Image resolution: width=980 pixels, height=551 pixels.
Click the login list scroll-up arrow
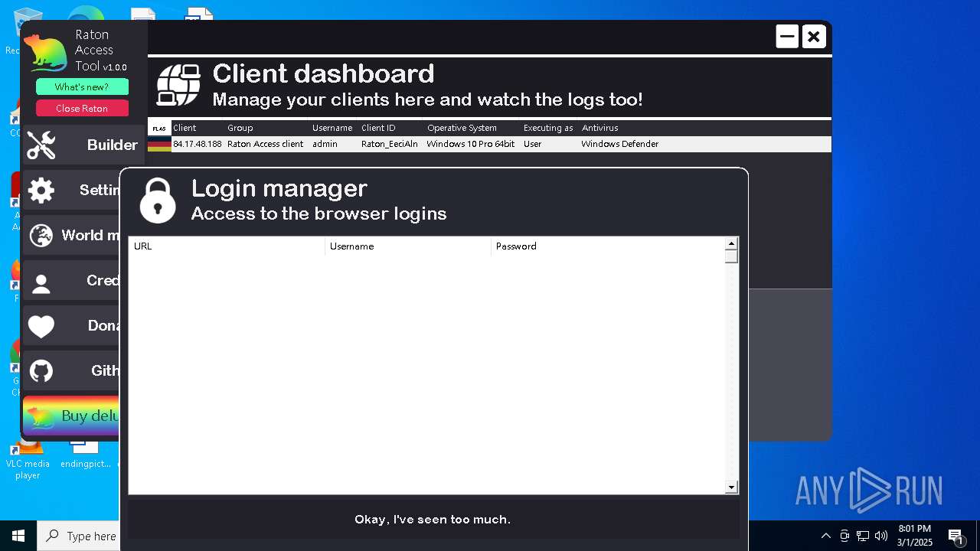tap(731, 243)
